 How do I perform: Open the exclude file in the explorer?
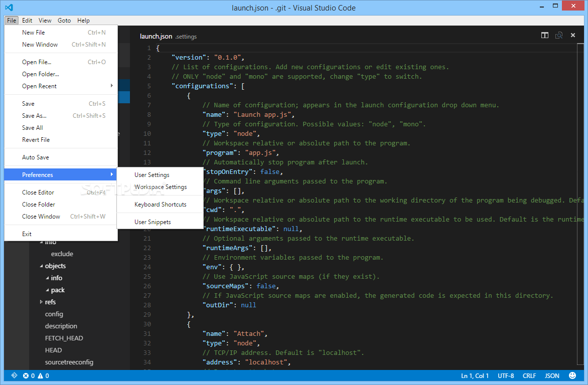(x=62, y=254)
